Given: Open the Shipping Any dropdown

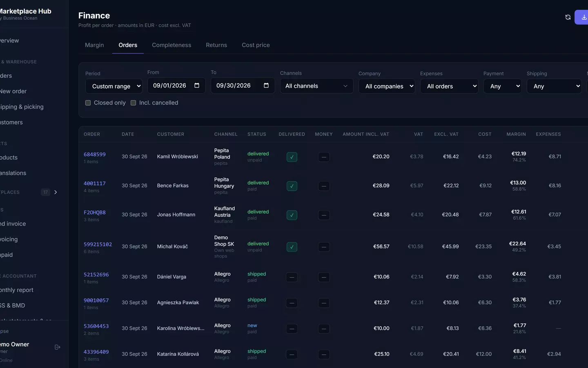Looking at the screenshot, I should [x=554, y=86].
